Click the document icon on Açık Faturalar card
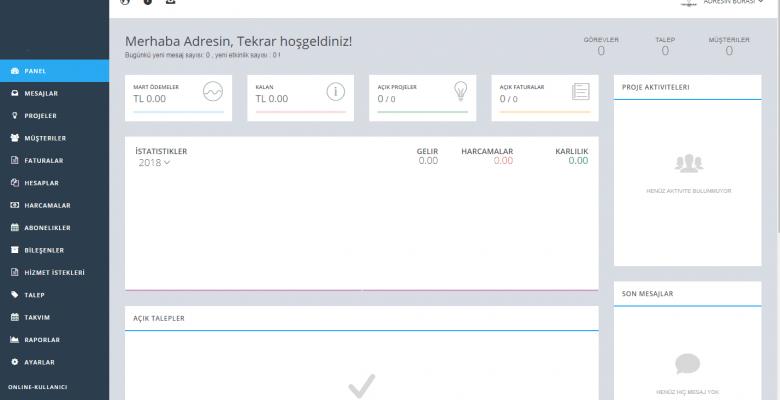The image size is (780, 400). pos(580,92)
